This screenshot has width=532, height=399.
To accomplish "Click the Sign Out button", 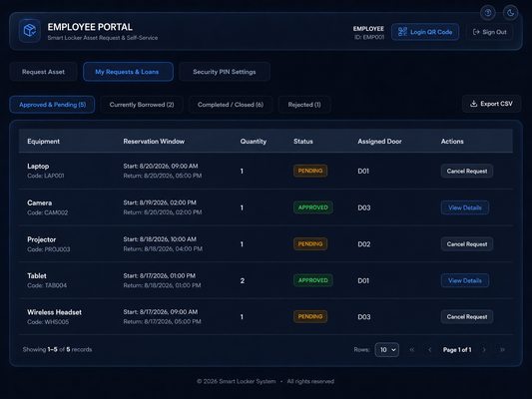I will coord(490,32).
